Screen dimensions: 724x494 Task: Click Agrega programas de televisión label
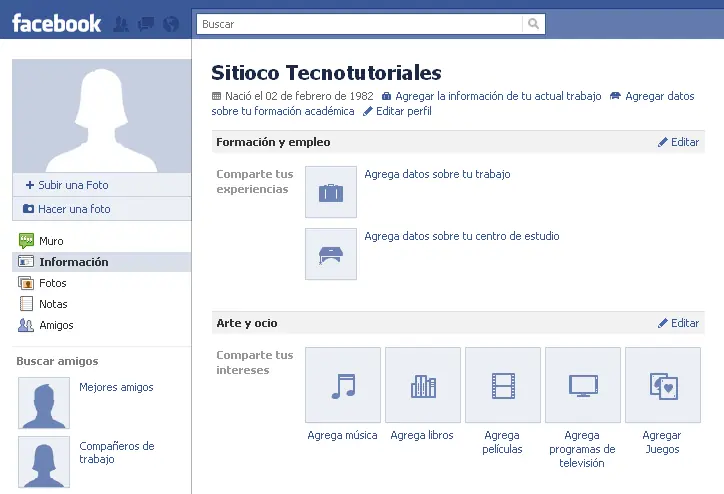[x=582, y=449]
